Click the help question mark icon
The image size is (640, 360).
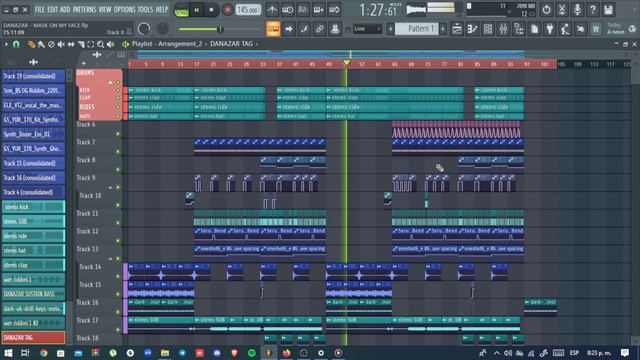click(x=593, y=9)
